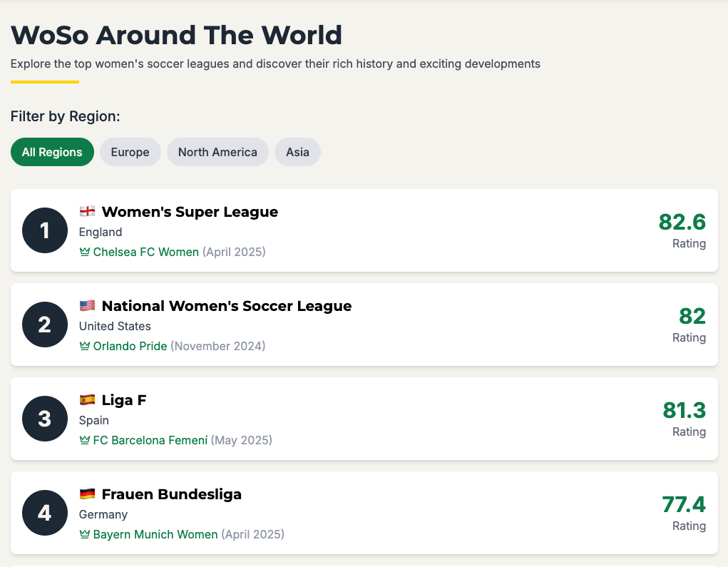Click the WoSo Around The World heading
Screen dimensions: 728x567
(x=176, y=35)
